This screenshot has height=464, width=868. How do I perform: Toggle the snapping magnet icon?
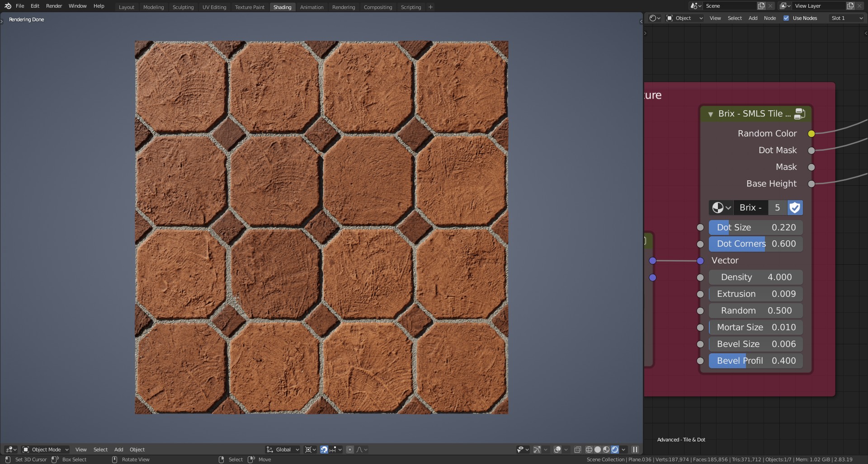(x=324, y=450)
